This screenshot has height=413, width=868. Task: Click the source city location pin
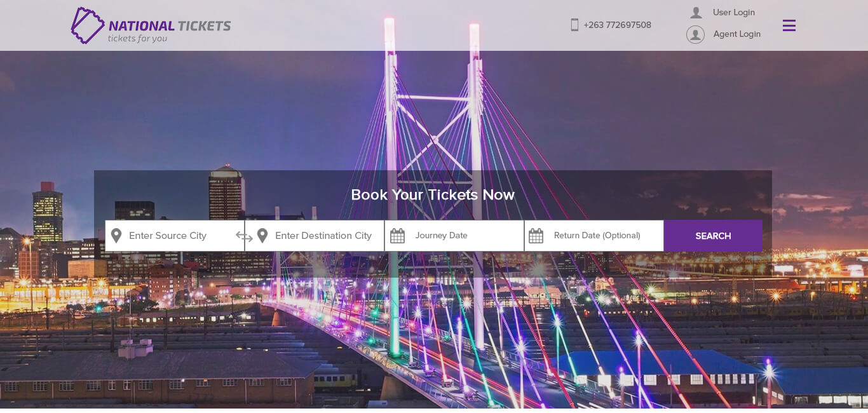116,236
